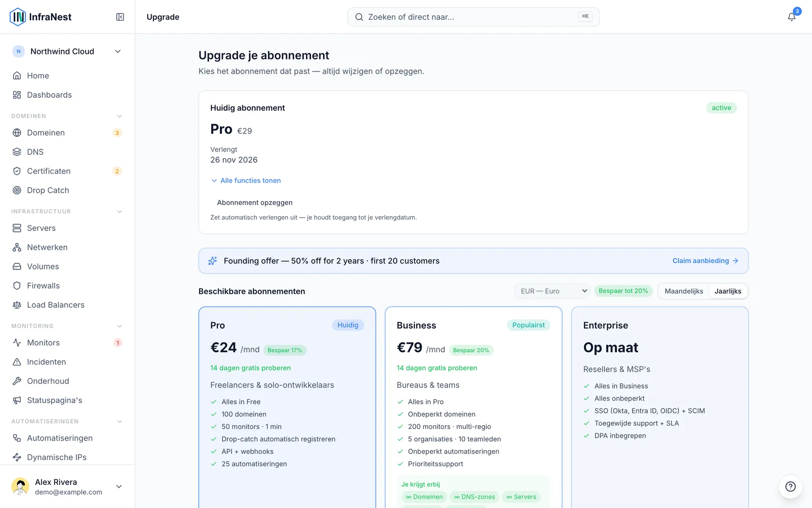Screen dimensions: 812x508
Task: Click Abonnement opzeggen button
Action: point(254,203)
